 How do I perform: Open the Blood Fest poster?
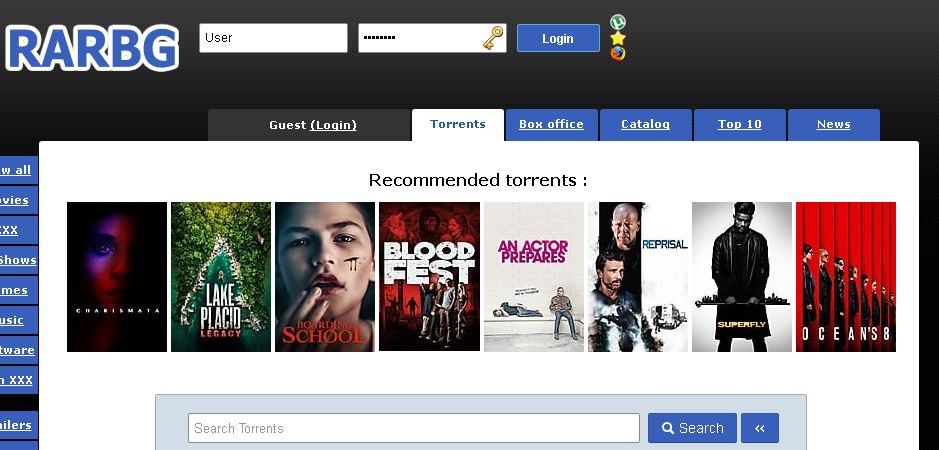429,277
